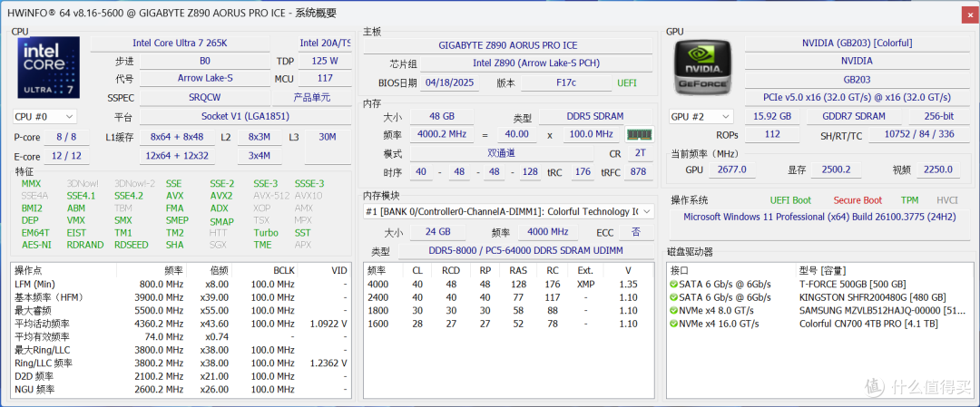Click the GIGABYTE Z890 AORUS PRO ICE field
980x407 pixels.
(x=508, y=45)
